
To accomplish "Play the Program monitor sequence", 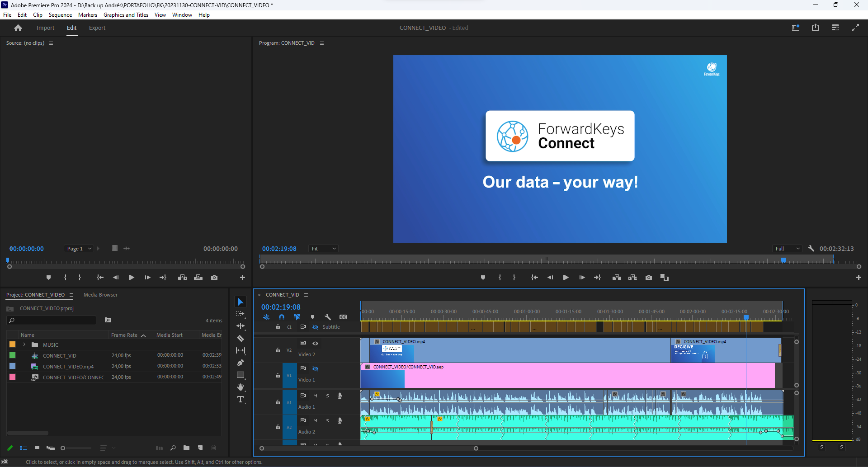I will coord(566,278).
